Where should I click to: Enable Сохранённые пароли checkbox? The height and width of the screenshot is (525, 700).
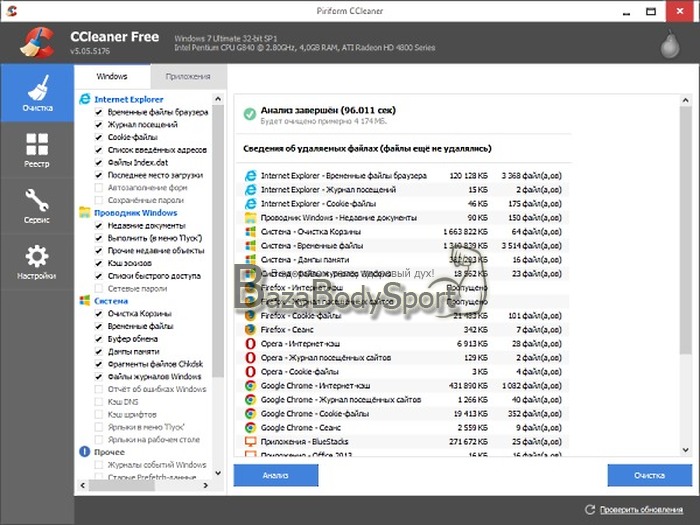(99, 200)
